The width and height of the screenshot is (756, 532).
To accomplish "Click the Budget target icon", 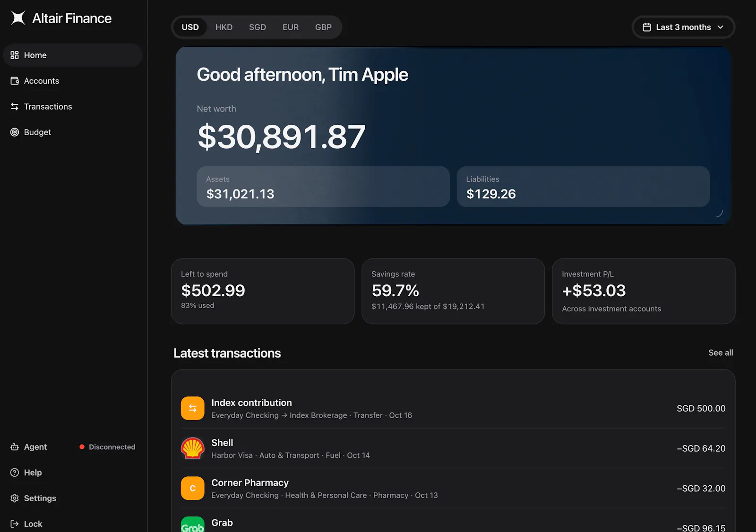I will [x=15, y=132].
